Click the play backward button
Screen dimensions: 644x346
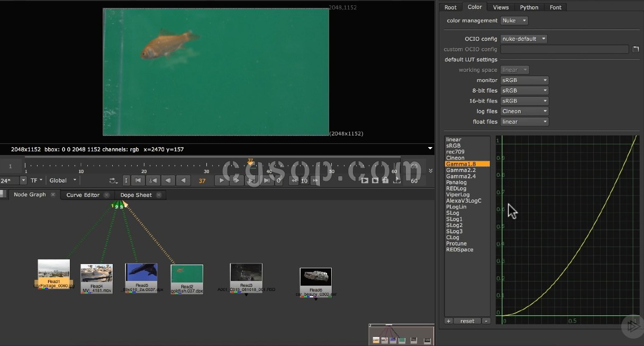(x=183, y=180)
